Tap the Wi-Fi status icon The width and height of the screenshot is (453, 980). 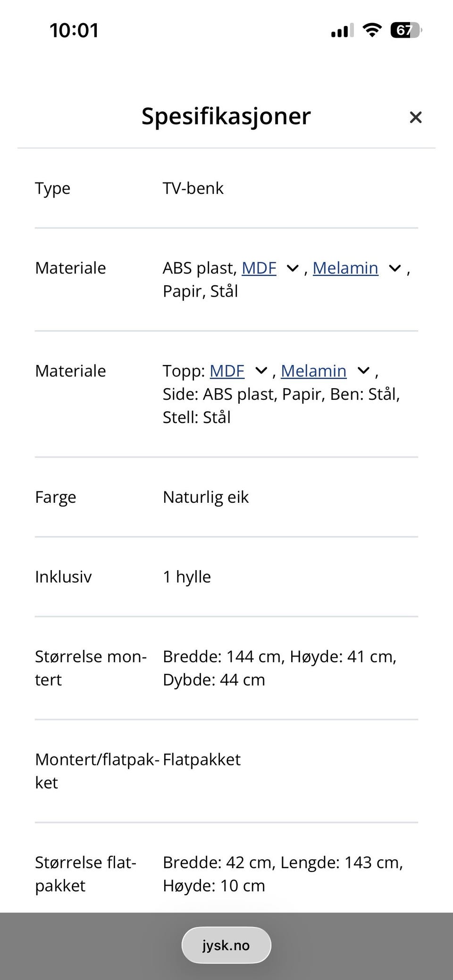(372, 31)
